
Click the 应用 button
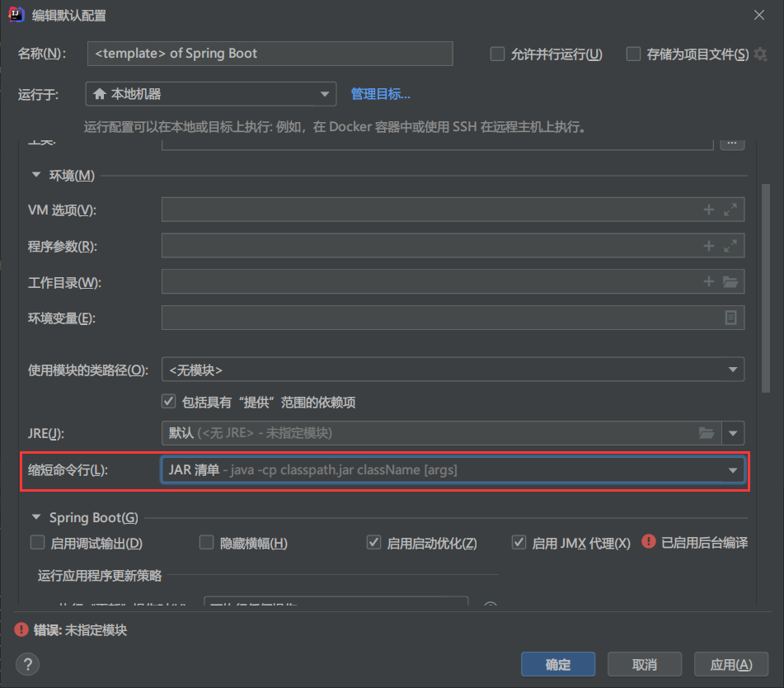point(731,664)
